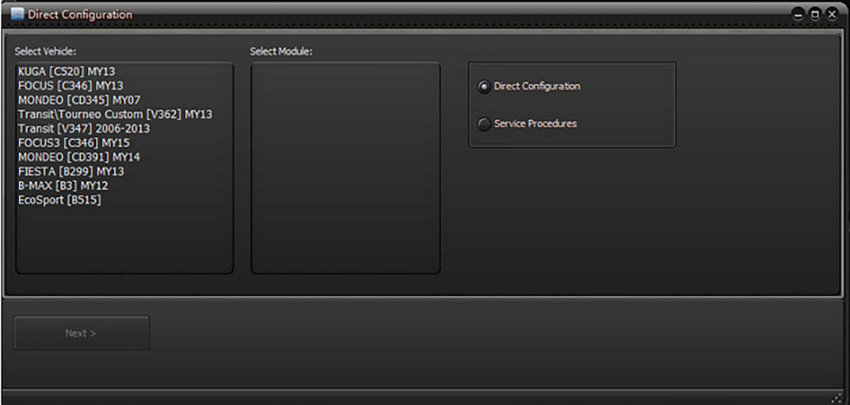Select Transit [V347] 2006-2013 entry

pyautogui.click(x=84, y=128)
